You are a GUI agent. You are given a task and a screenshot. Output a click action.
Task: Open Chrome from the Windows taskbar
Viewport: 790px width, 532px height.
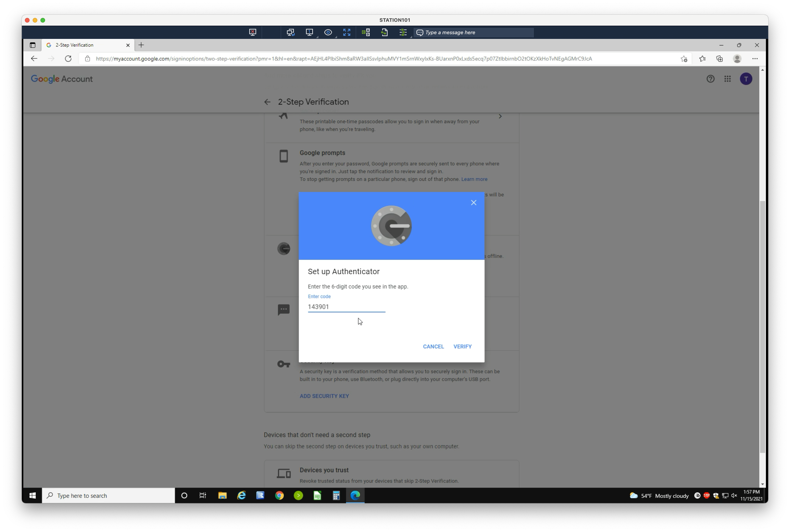tap(279, 495)
